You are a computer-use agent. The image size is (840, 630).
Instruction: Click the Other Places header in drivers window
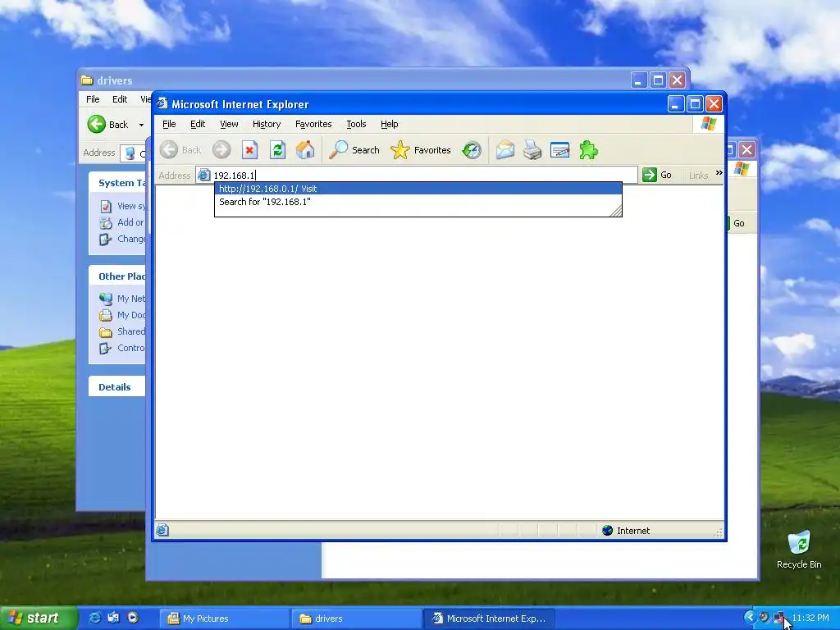(116, 276)
